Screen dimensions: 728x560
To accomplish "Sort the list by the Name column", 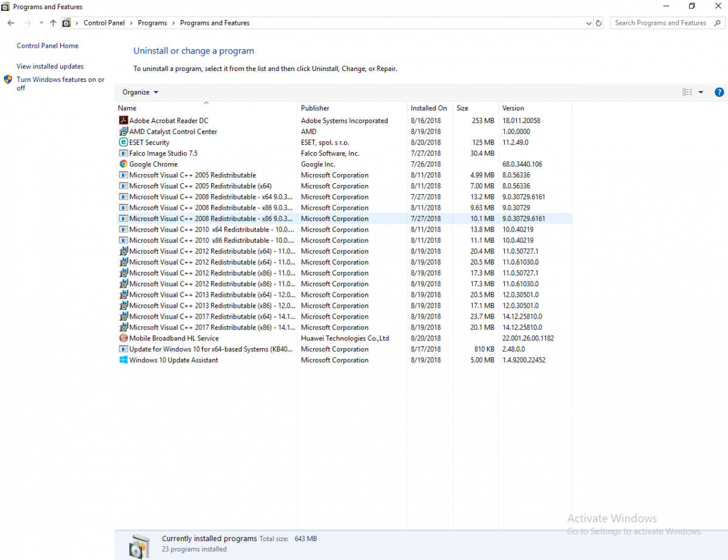I will click(x=206, y=108).
